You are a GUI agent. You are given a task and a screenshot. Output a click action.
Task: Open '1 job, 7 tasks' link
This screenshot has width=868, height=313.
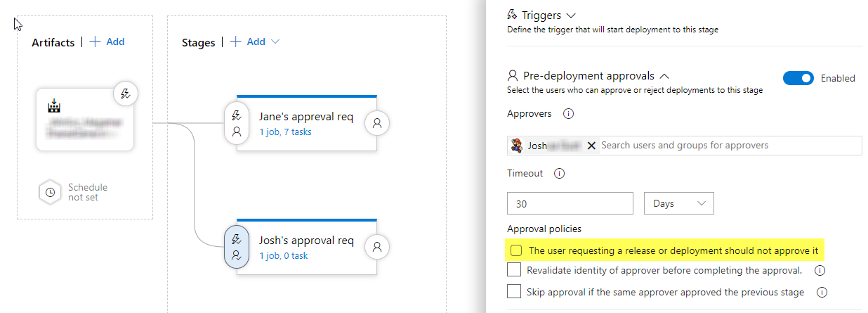(285, 132)
